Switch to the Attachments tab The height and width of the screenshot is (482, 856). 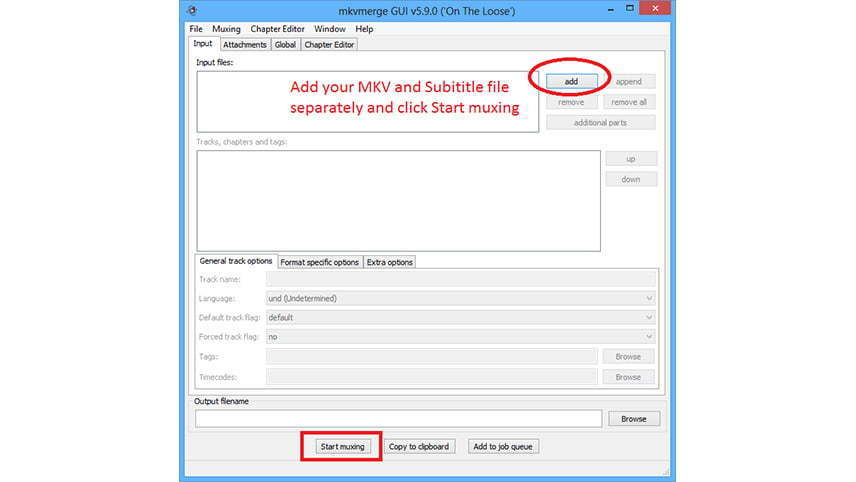point(245,45)
